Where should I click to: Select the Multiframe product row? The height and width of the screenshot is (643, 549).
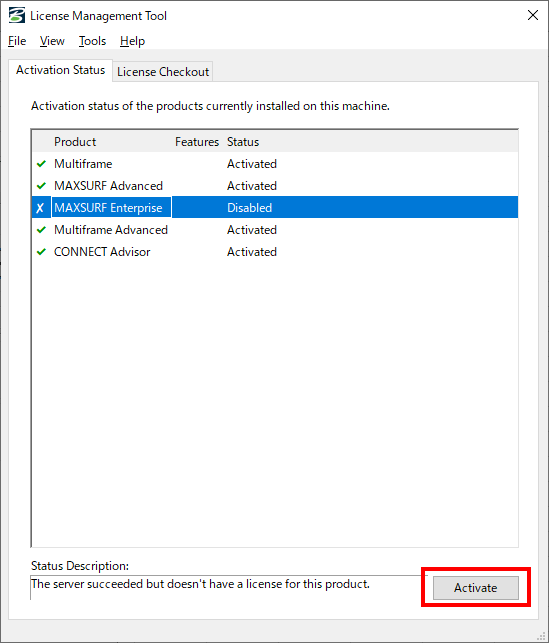[275, 164]
